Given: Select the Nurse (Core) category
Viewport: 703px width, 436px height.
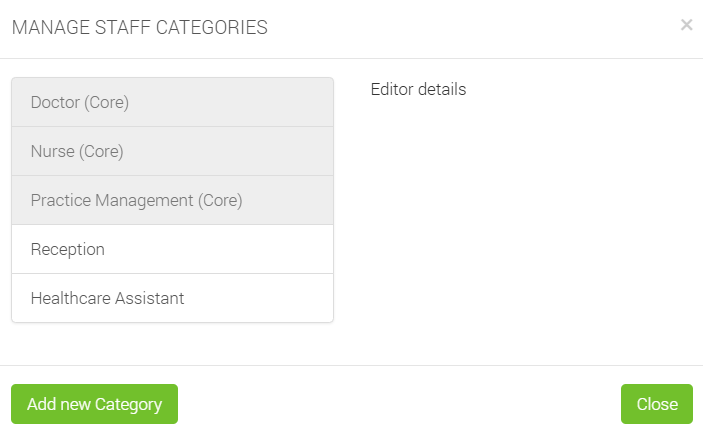Looking at the screenshot, I should (172, 151).
